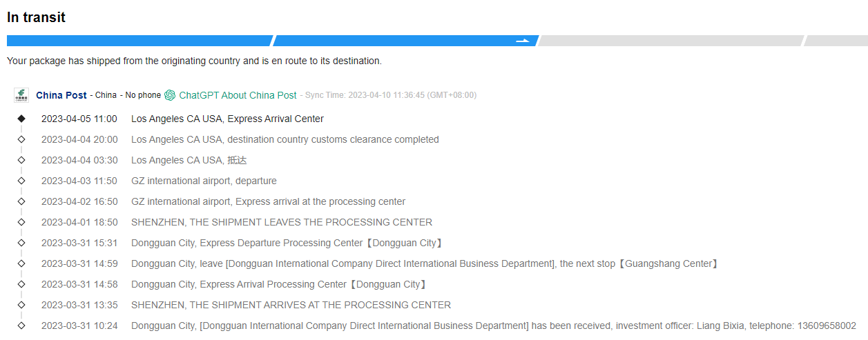Viewport: 868px width, 340px height.
Task: Click the arrow icon in the progress bar
Action: tap(523, 41)
